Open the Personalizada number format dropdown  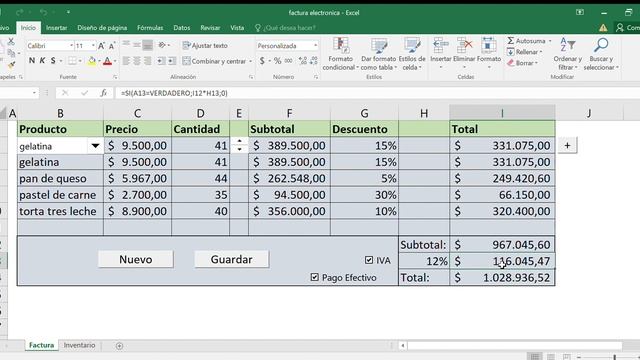coord(316,46)
